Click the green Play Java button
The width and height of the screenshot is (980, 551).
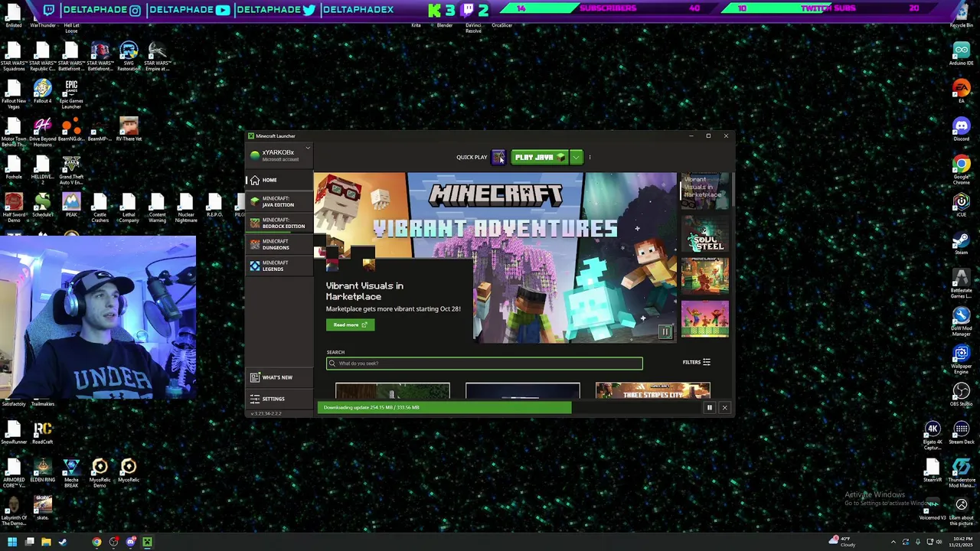(x=540, y=157)
